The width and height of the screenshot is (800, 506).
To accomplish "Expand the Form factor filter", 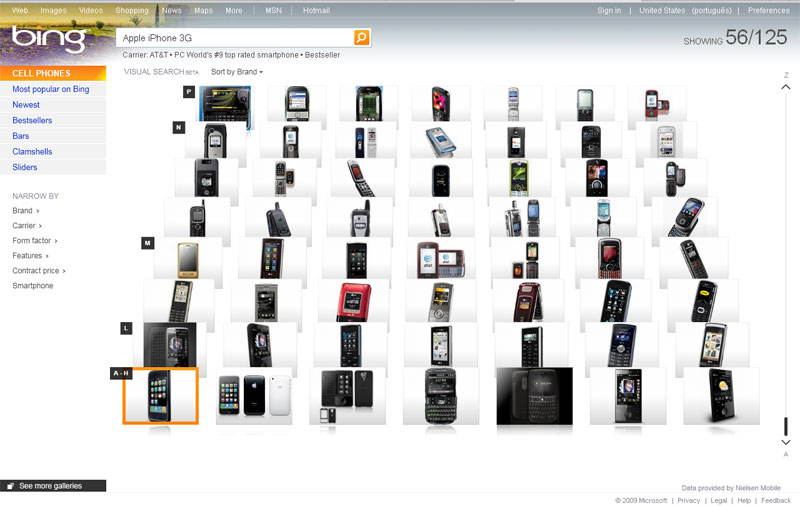I will [x=35, y=241].
